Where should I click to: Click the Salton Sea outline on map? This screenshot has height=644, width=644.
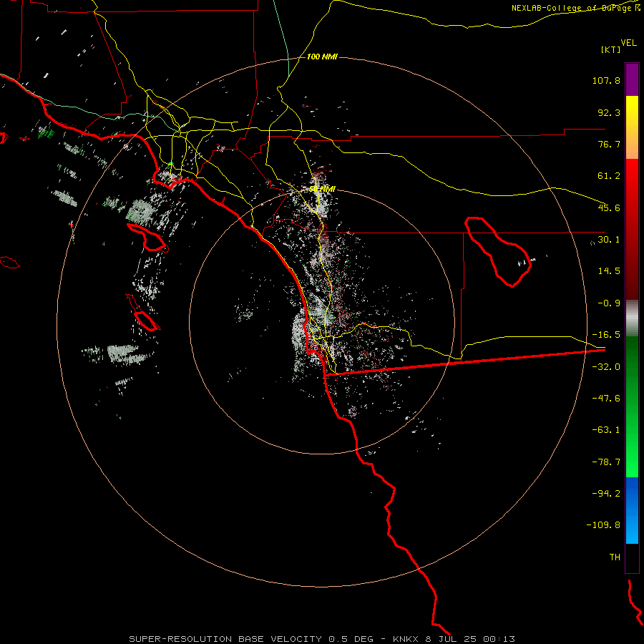[x=498, y=252]
